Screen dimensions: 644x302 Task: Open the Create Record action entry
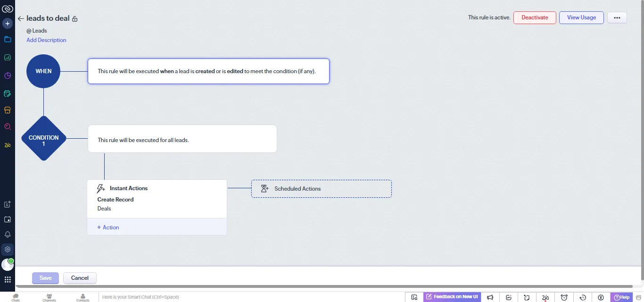[116, 200]
